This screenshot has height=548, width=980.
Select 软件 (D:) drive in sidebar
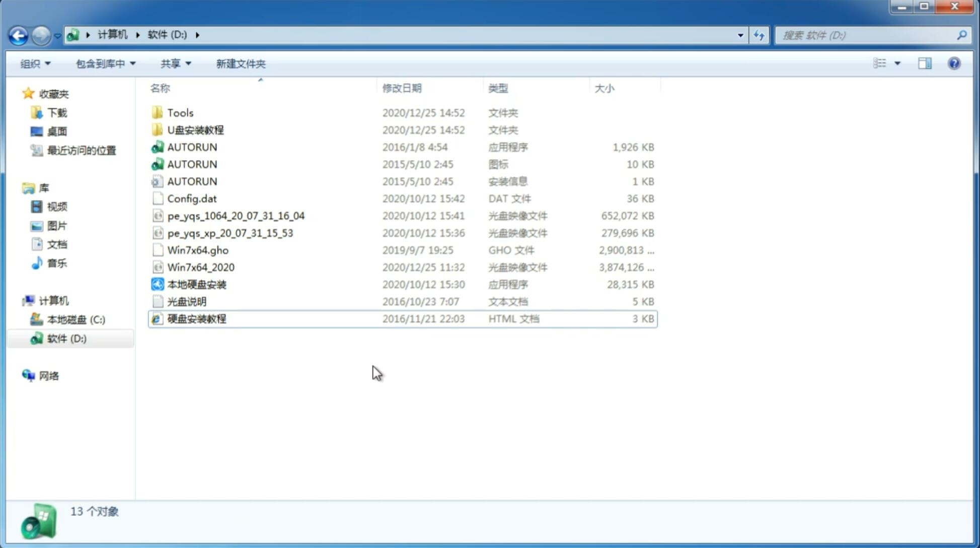66,338
